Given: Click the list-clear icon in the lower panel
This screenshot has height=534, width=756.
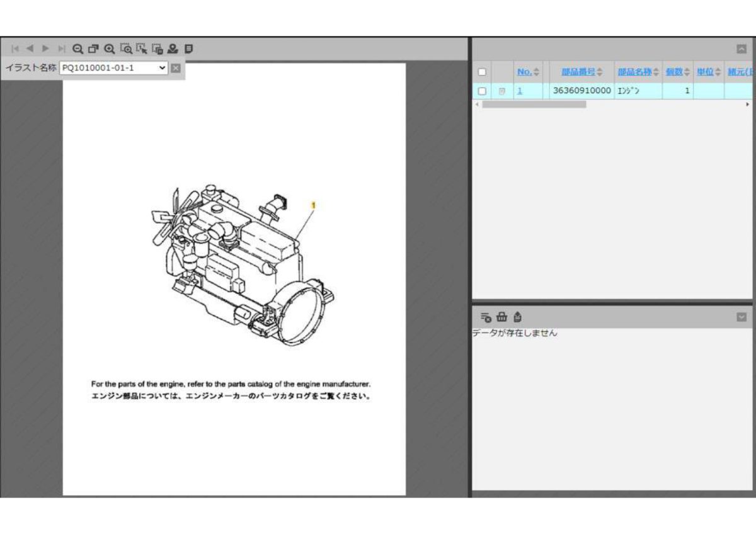Looking at the screenshot, I should coord(486,317).
